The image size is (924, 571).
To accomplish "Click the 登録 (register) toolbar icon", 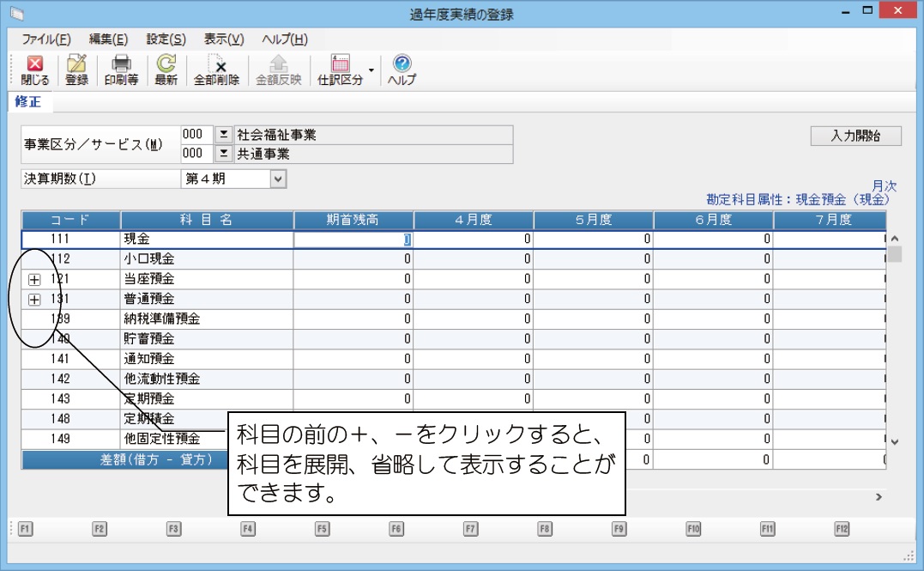I will pyautogui.click(x=76, y=70).
